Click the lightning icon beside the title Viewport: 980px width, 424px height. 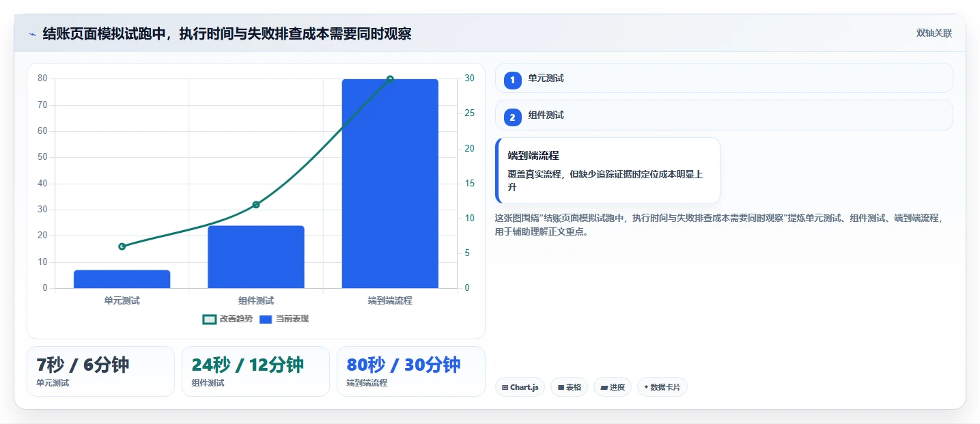32,34
